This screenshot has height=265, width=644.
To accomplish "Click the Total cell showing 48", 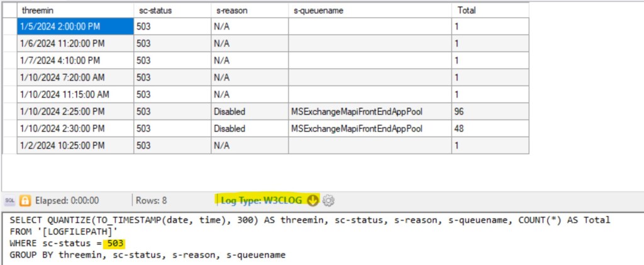I will click(489, 129).
